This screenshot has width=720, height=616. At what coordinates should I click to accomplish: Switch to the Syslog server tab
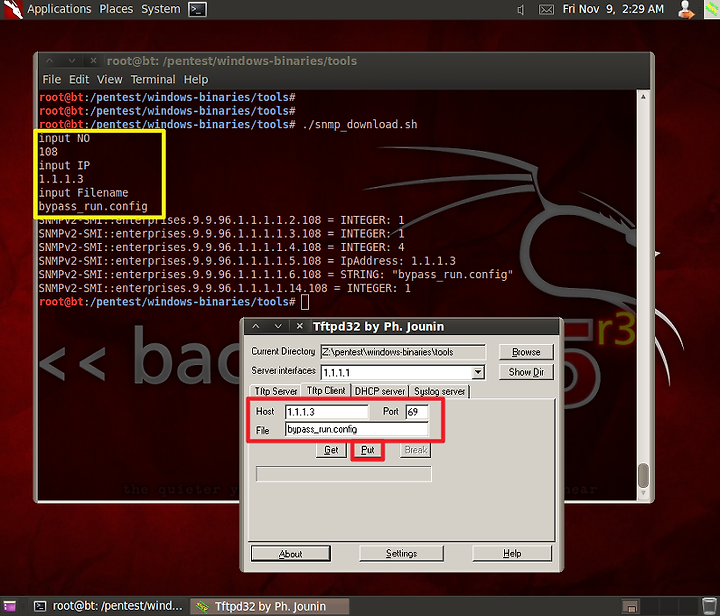tap(439, 391)
